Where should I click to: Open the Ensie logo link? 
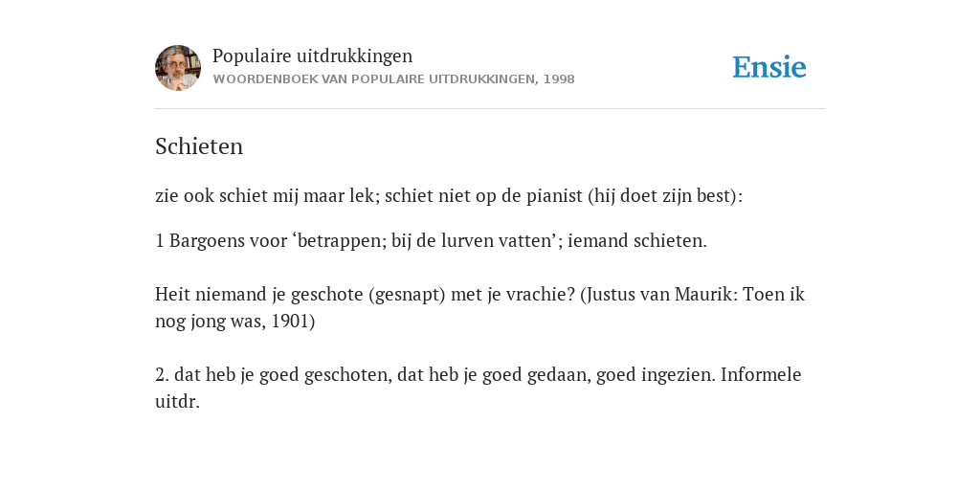[768, 68]
